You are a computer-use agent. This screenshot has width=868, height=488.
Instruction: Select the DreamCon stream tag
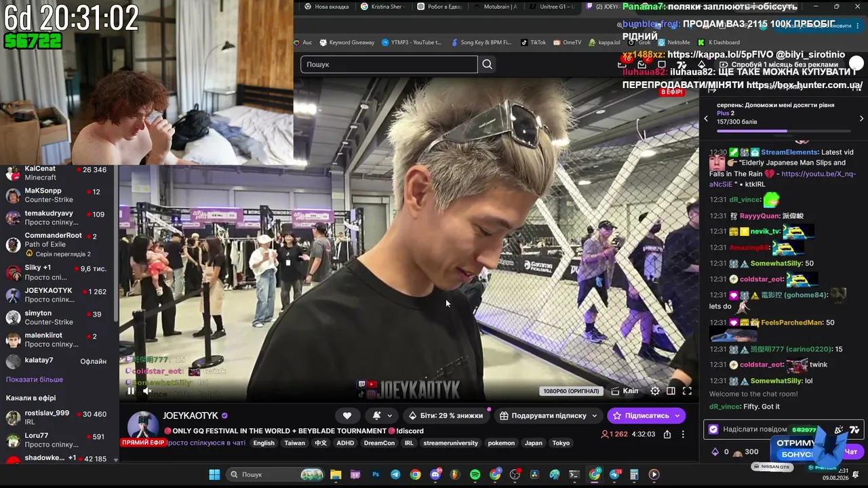379,443
